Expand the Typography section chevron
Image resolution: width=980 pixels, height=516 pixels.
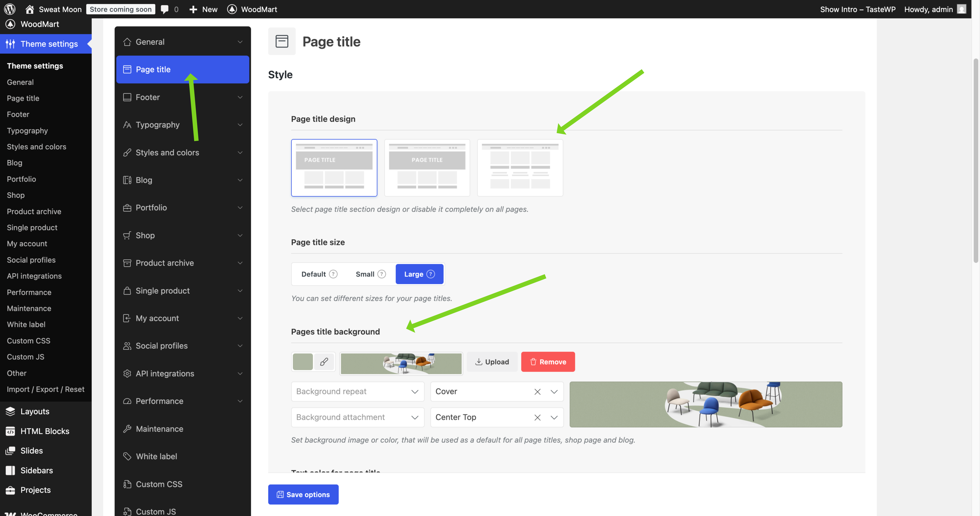click(x=240, y=125)
